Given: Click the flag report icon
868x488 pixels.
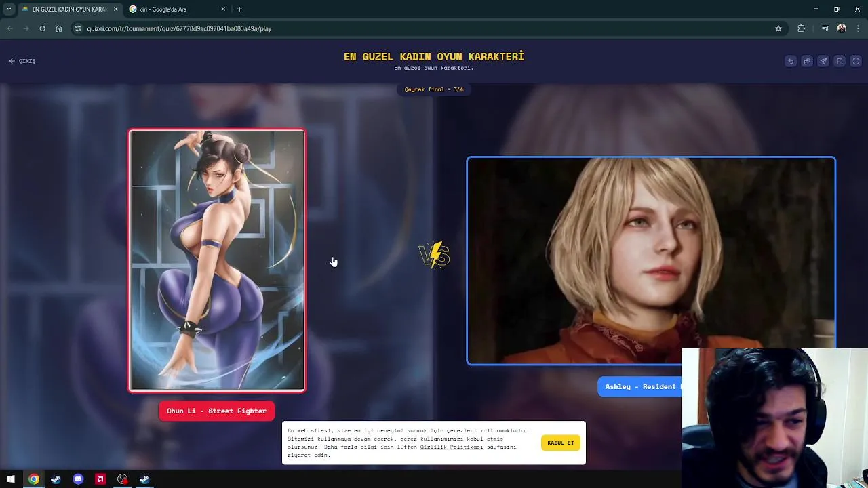Looking at the screenshot, I should pos(840,61).
